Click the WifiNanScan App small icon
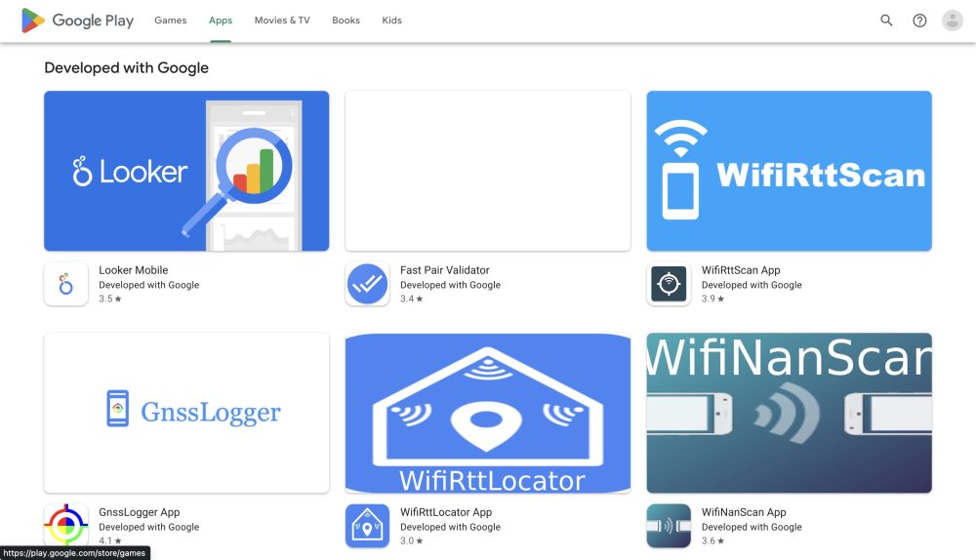The image size is (976, 560). pos(669,526)
